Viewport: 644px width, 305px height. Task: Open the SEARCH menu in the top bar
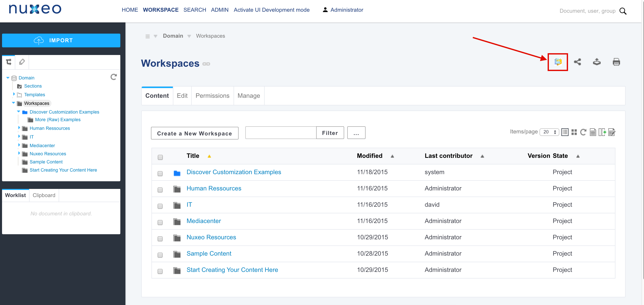coord(195,10)
